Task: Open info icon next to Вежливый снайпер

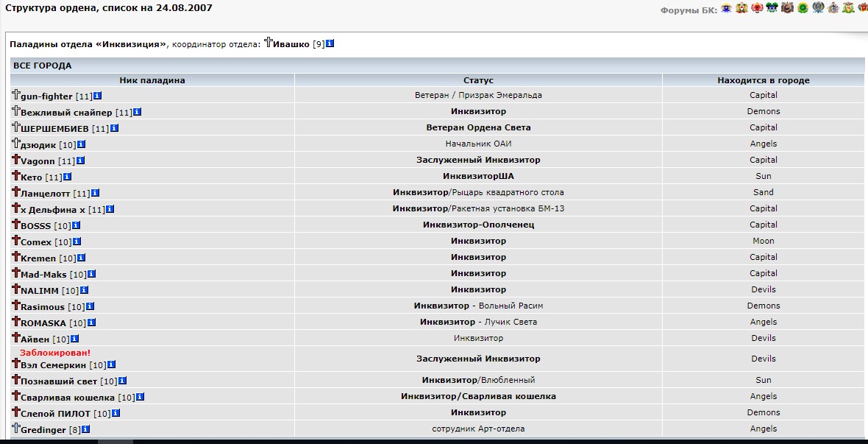Action: 138,112
